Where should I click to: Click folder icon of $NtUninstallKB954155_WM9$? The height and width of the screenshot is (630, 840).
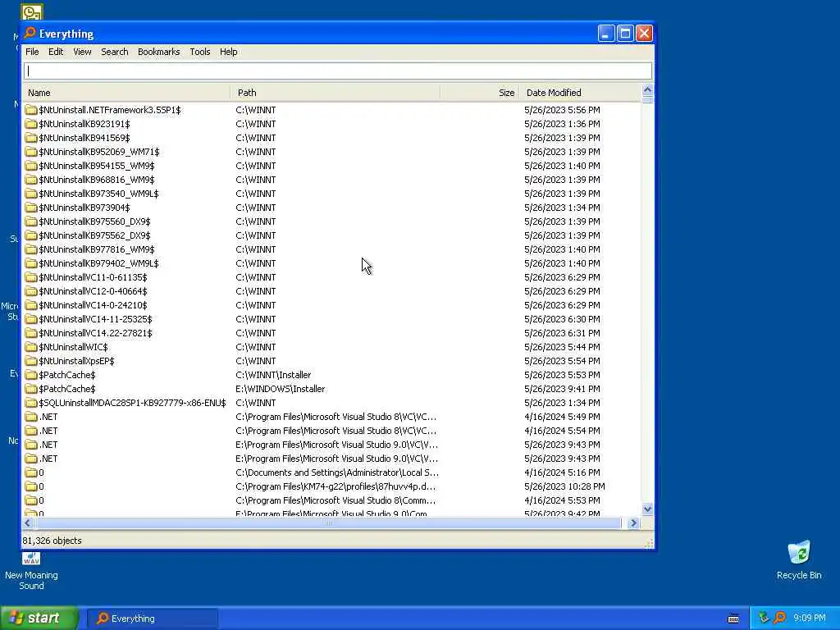tap(31, 166)
